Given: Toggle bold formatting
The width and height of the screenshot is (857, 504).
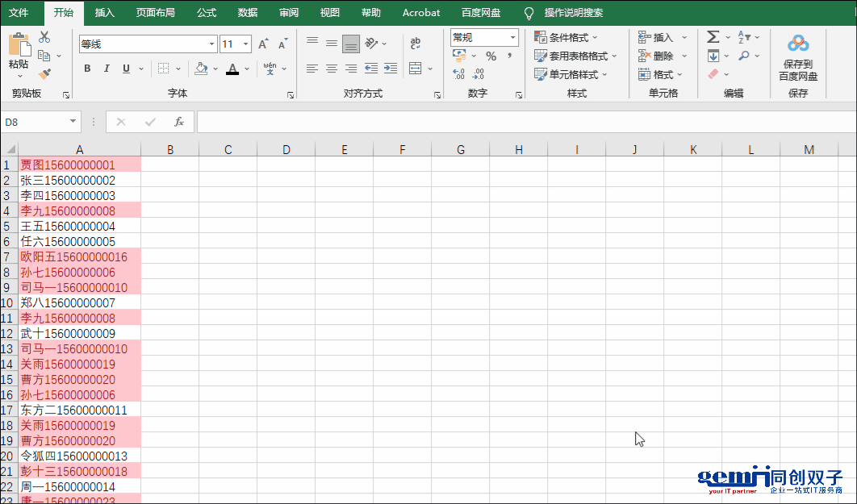Looking at the screenshot, I should [87, 69].
